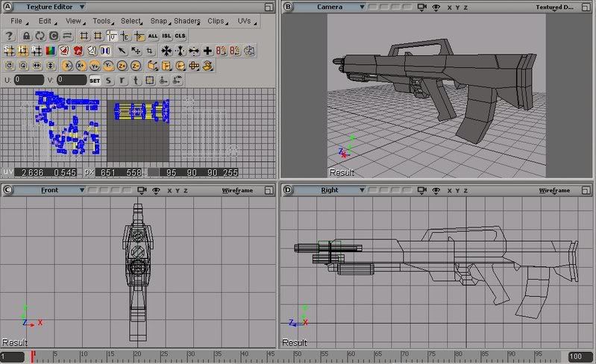Image resolution: width=596 pixels, height=364 pixels.
Task: Open the Snap menu in Texture Editor
Action: [x=159, y=22]
